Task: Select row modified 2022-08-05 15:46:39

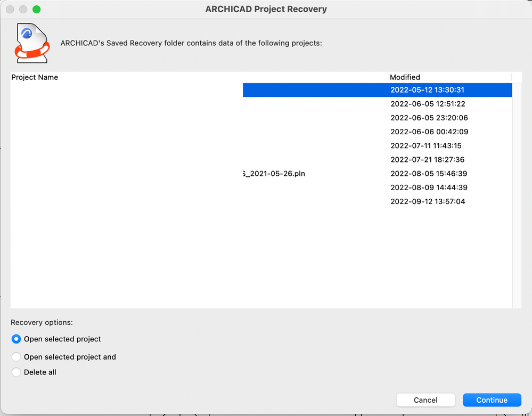Action: pyautogui.click(x=261, y=174)
